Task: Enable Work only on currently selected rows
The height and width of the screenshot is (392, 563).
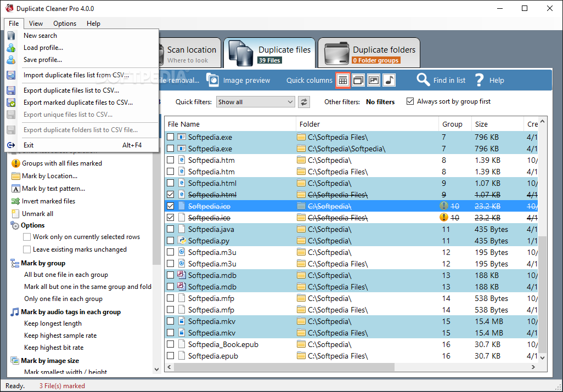Action: (x=27, y=237)
